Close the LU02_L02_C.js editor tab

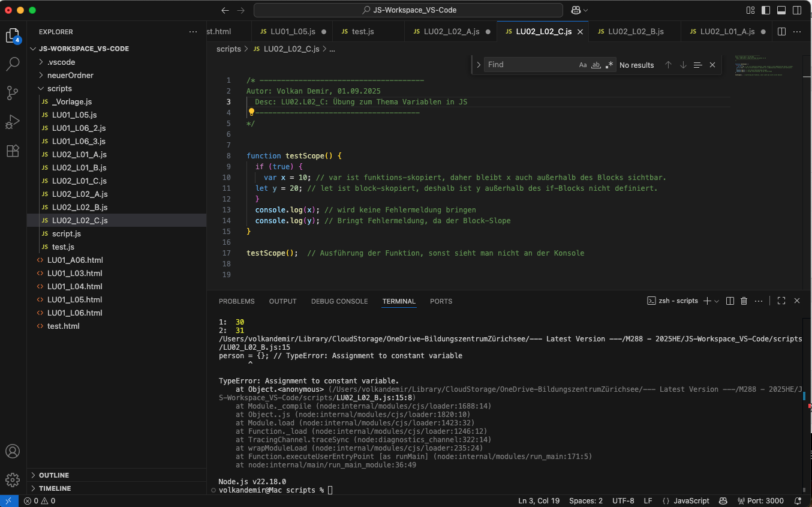point(580,32)
